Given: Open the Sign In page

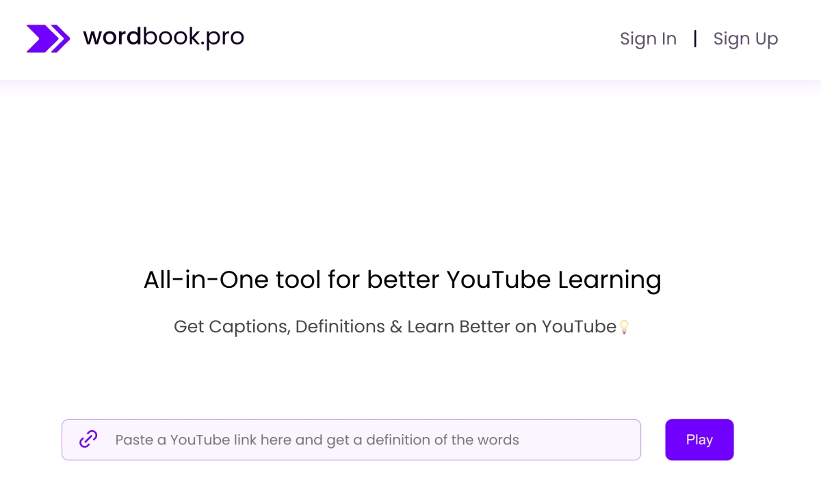Looking at the screenshot, I should point(648,39).
